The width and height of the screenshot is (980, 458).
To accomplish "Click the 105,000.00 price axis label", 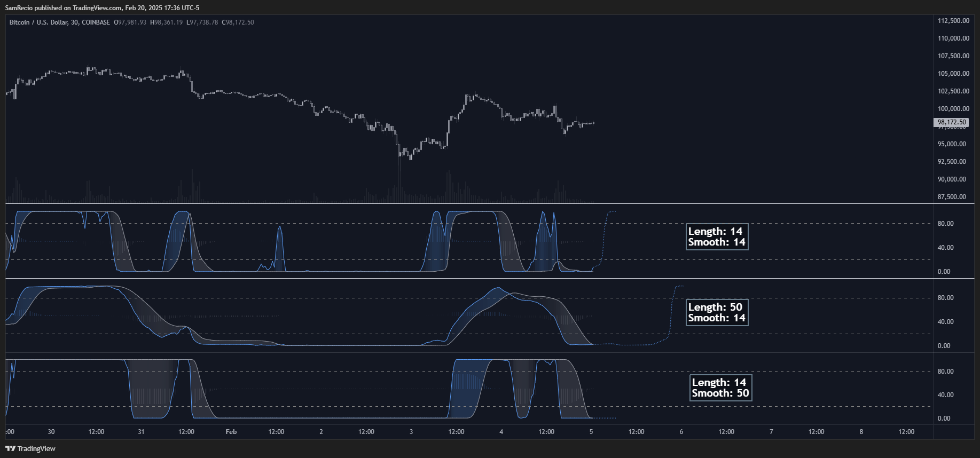I will [953, 74].
